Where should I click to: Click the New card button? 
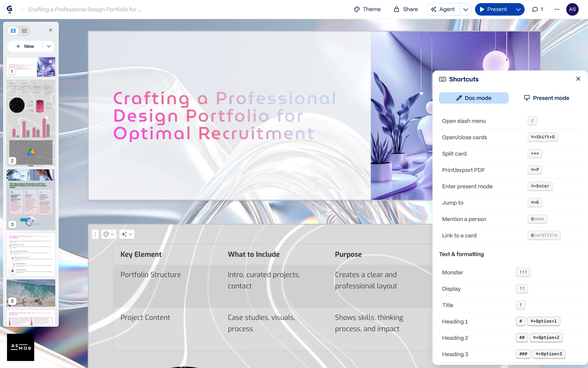(x=25, y=46)
